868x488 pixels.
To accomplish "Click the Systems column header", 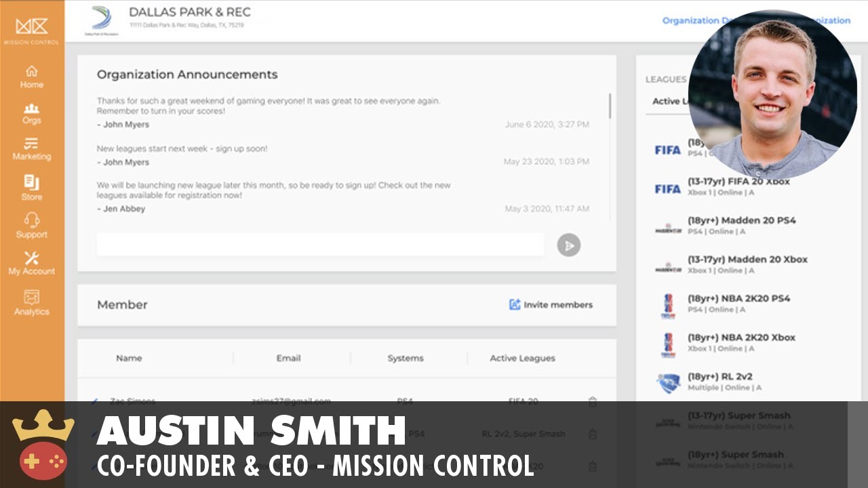I will click(406, 358).
